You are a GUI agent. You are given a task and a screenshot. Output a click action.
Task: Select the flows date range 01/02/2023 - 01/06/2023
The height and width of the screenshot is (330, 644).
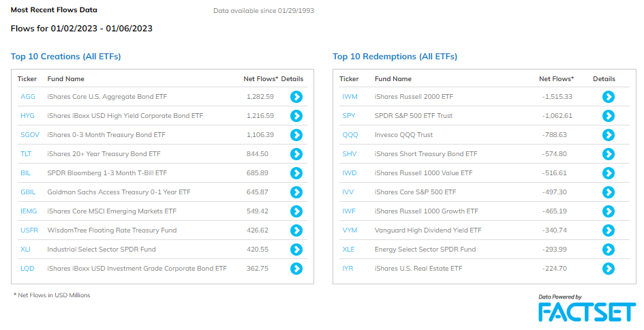pos(102,29)
